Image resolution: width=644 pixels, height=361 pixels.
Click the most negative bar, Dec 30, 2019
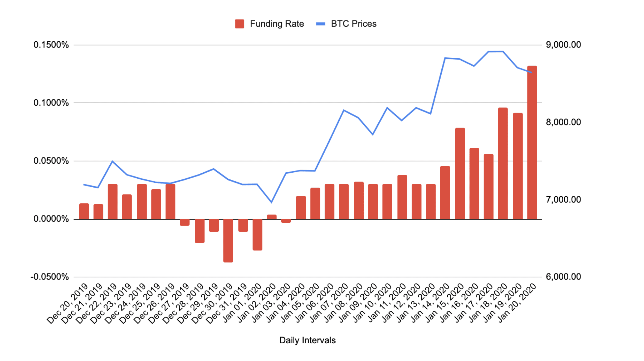click(228, 241)
